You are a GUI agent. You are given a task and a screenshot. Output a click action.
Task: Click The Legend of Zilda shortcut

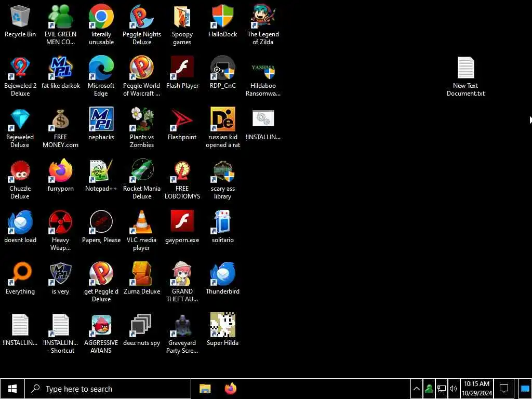(x=263, y=25)
